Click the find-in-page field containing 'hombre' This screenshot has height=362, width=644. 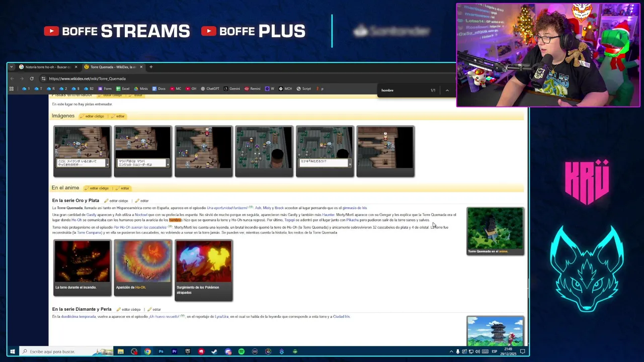click(403, 90)
